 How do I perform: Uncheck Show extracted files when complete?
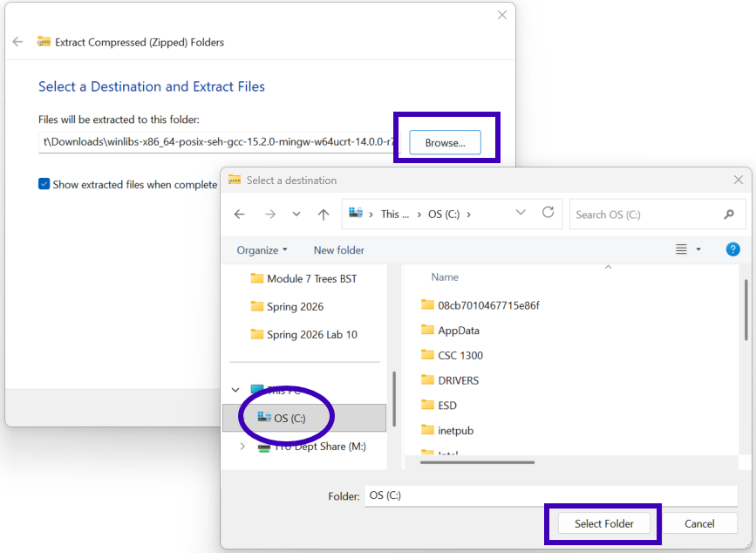click(44, 184)
